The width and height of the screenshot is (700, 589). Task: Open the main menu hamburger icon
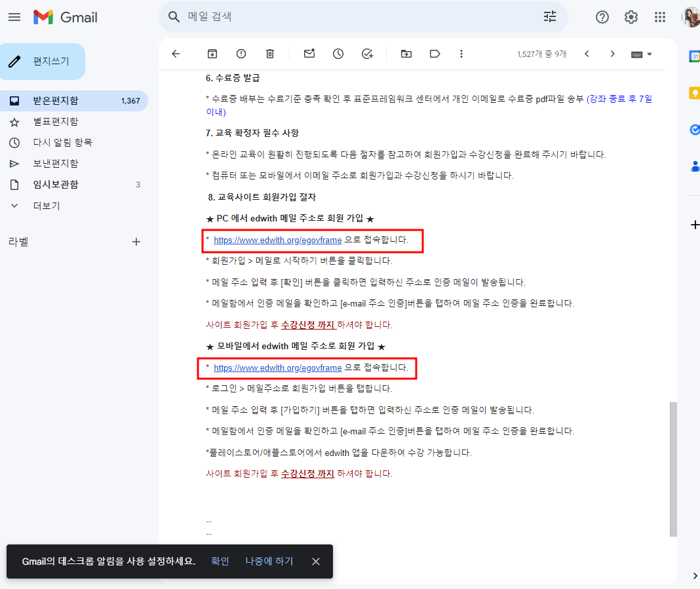pyautogui.click(x=14, y=17)
